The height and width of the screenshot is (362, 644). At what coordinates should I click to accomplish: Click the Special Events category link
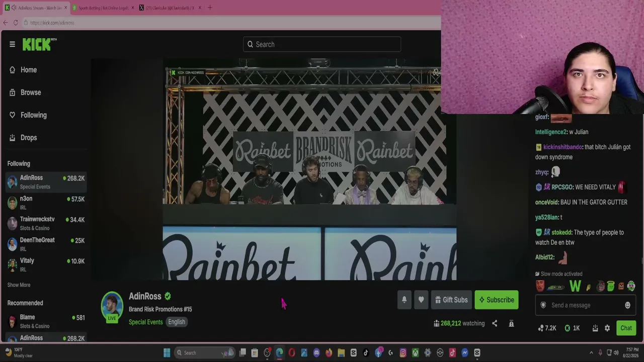145,322
